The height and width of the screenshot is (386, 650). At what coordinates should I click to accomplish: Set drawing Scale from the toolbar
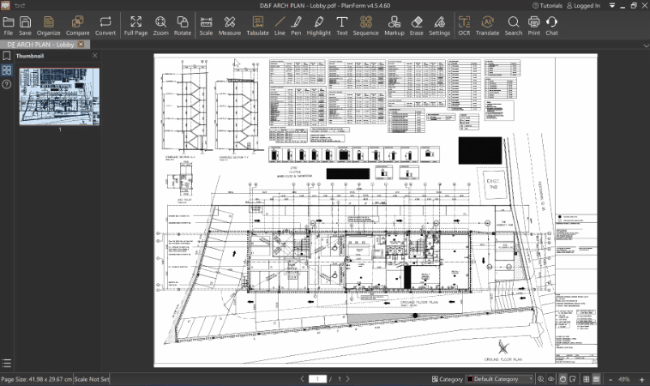pos(206,26)
